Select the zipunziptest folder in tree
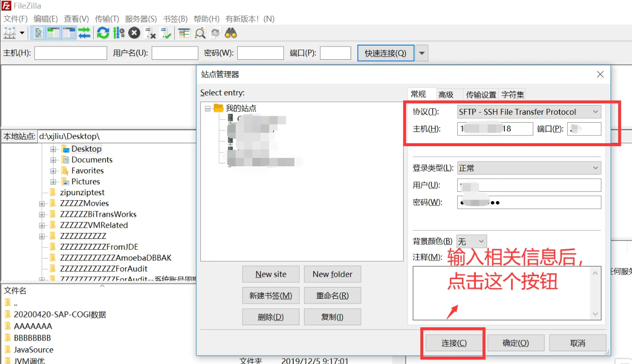The image size is (632, 364). pyautogui.click(x=82, y=192)
